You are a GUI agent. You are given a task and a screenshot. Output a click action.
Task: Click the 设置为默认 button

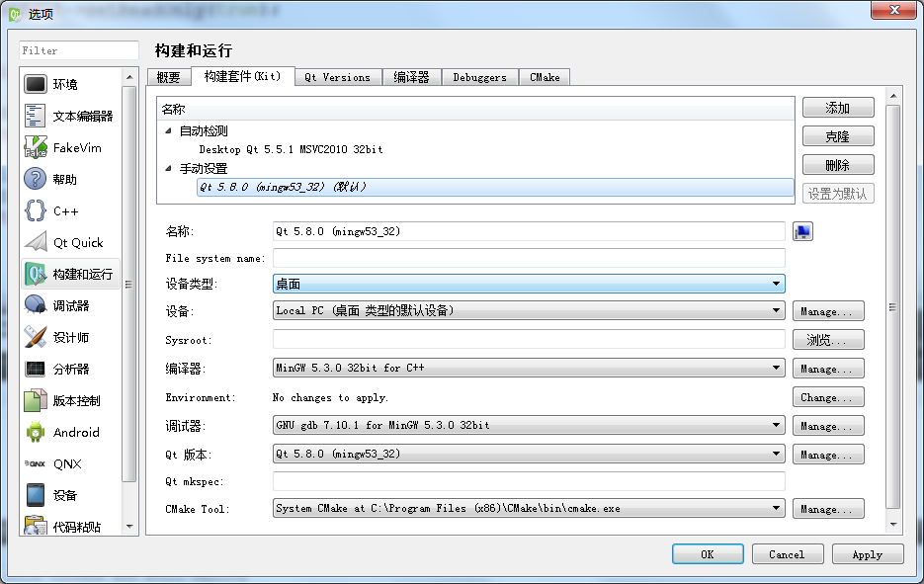click(x=838, y=194)
